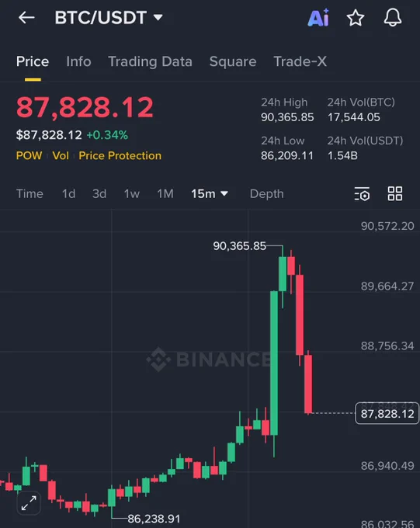Open the Trade-X tab
The image size is (420, 528).
pyautogui.click(x=300, y=61)
